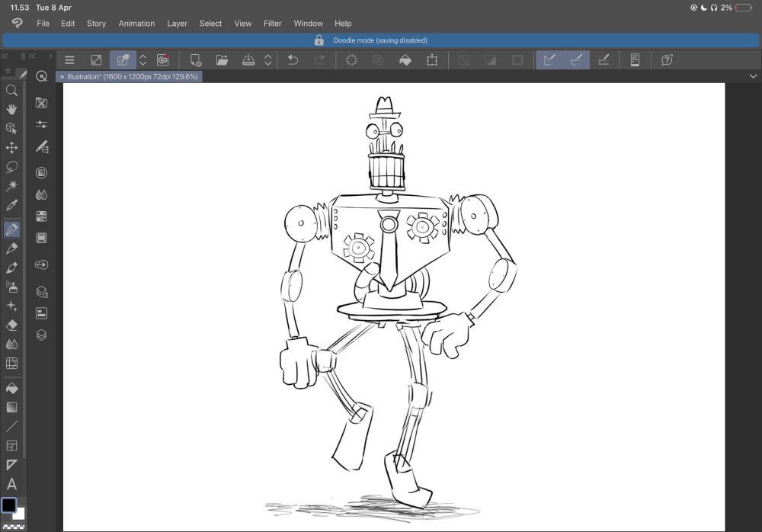
Task: Open the View menu
Action: pyautogui.click(x=243, y=24)
